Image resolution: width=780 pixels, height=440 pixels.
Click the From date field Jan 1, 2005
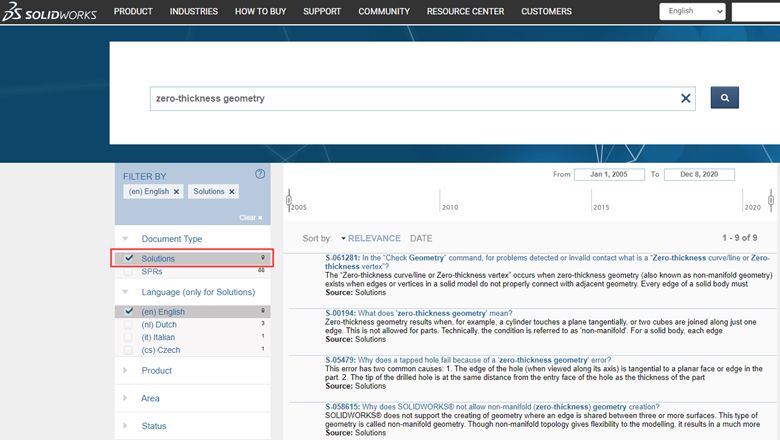coord(609,175)
